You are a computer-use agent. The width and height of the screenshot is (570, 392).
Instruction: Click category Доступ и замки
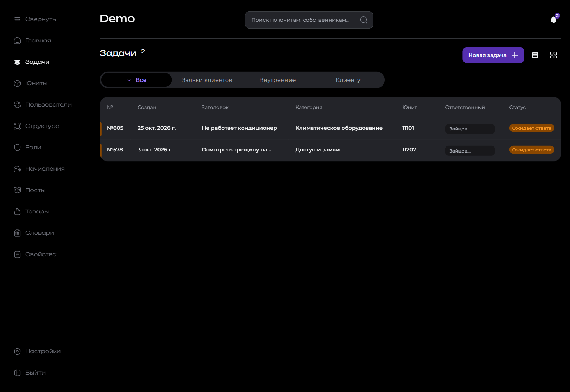[x=317, y=150]
